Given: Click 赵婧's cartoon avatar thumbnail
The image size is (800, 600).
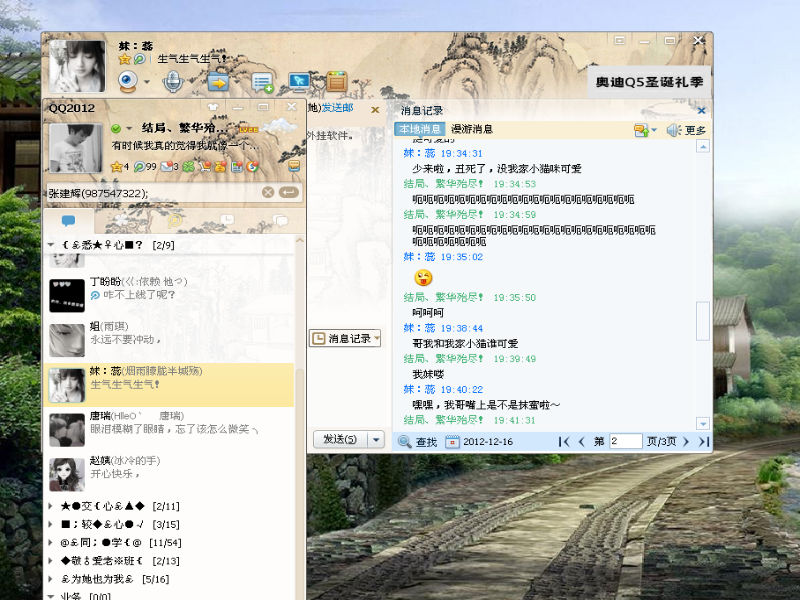Looking at the screenshot, I should coord(67,474).
